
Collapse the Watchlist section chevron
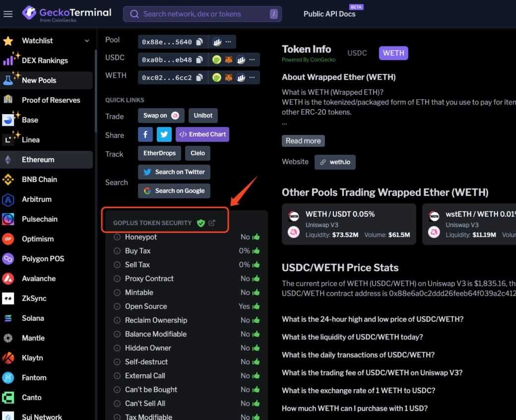coord(87,40)
